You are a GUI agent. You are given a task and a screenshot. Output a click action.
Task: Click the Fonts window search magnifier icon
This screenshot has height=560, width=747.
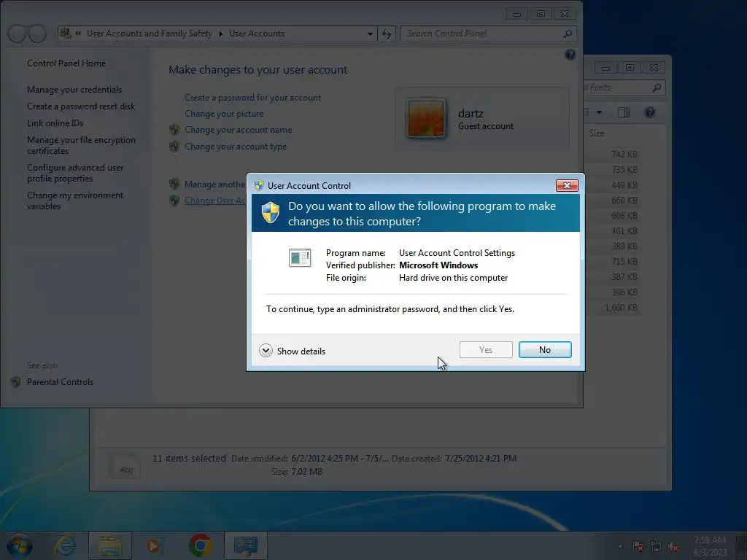click(657, 87)
